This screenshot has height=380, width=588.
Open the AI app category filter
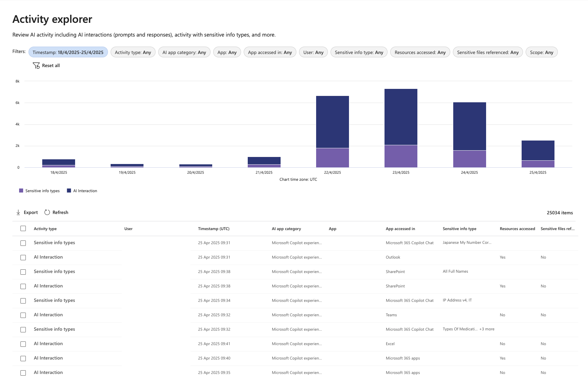point(184,52)
